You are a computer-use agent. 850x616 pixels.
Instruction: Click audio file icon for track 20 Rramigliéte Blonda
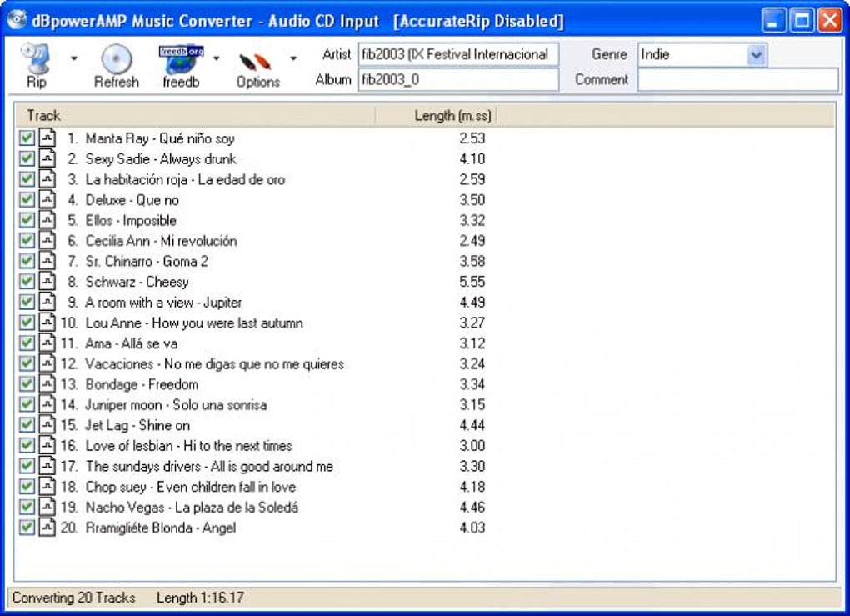pyautogui.click(x=47, y=527)
